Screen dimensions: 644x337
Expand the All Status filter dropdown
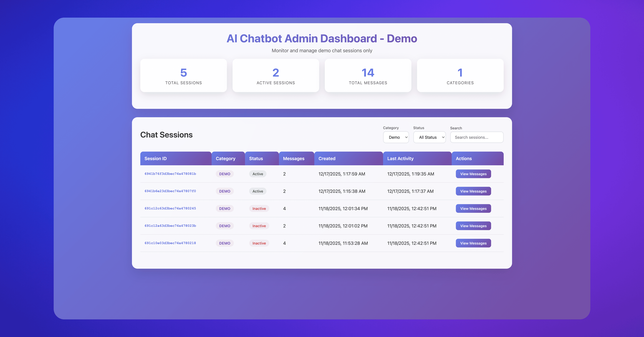[429, 137]
